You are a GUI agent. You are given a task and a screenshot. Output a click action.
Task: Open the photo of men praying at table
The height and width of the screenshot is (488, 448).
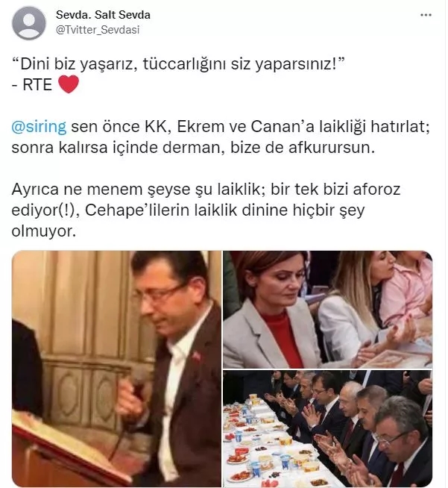pos(328,428)
